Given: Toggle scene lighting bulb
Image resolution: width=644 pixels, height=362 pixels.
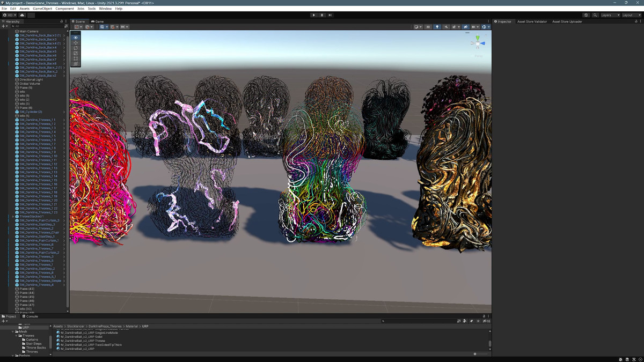Looking at the screenshot, I should tap(437, 27).
